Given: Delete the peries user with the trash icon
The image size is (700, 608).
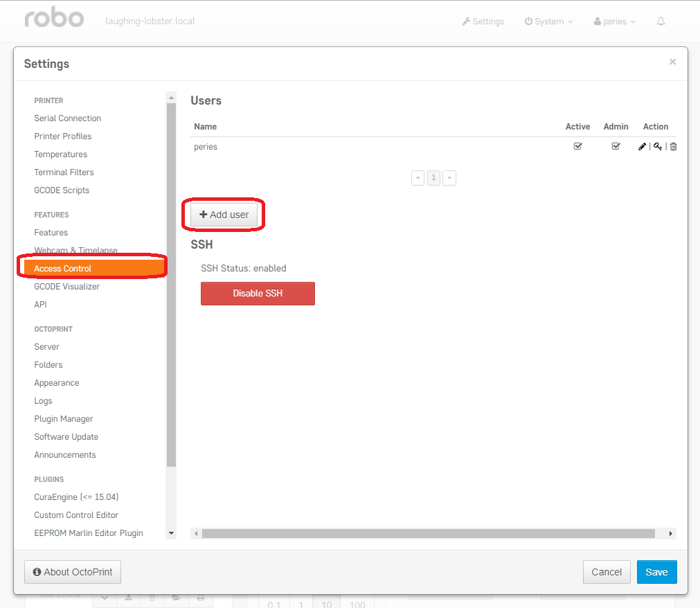Looking at the screenshot, I should point(673,146).
